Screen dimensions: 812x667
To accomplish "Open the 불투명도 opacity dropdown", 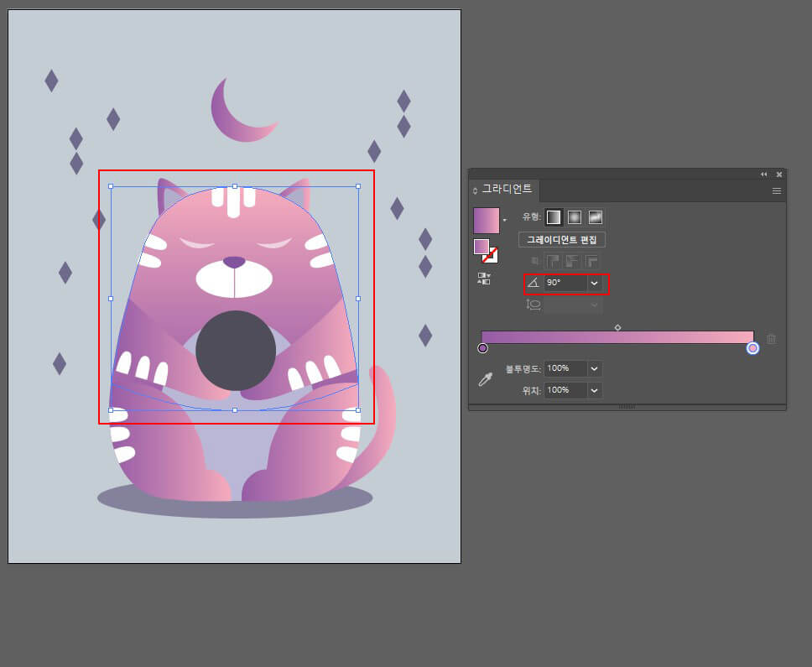I will click(x=595, y=368).
